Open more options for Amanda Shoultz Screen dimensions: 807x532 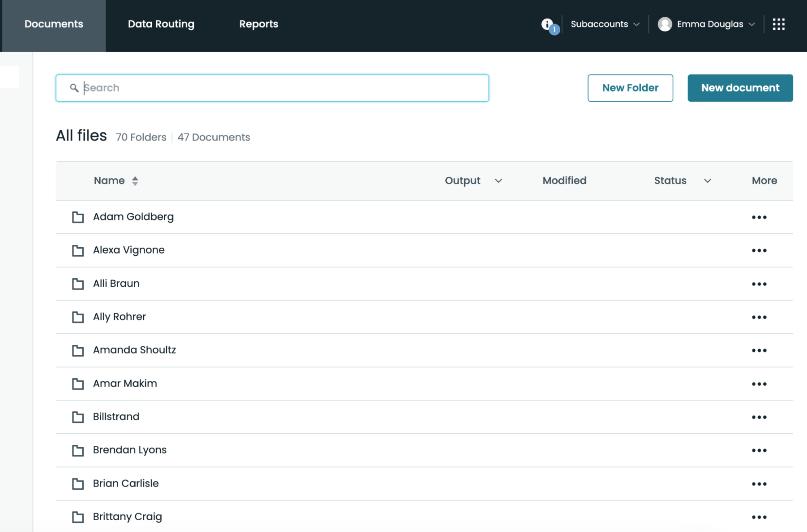(x=759, y=350)
